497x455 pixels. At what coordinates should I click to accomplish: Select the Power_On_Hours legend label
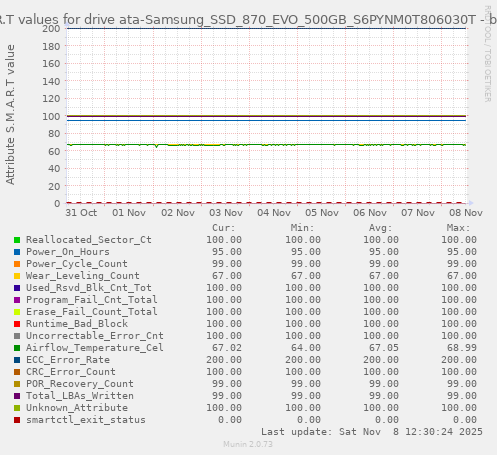[68, 252]
